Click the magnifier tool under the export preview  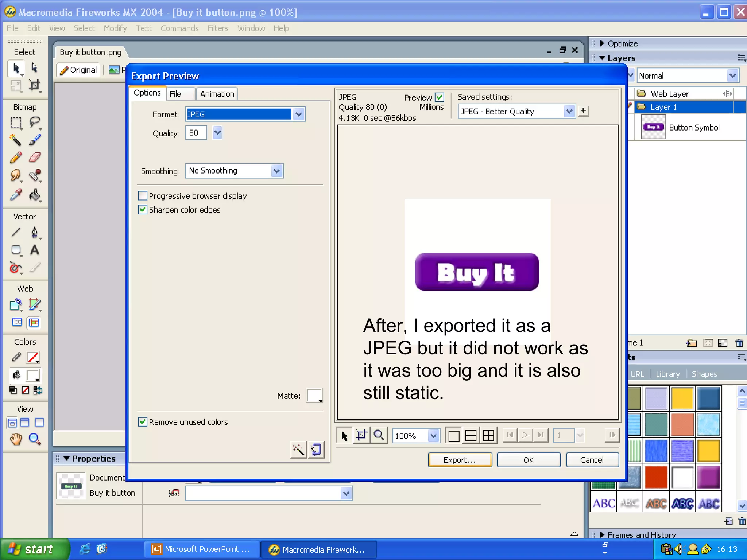coord(379,435)
